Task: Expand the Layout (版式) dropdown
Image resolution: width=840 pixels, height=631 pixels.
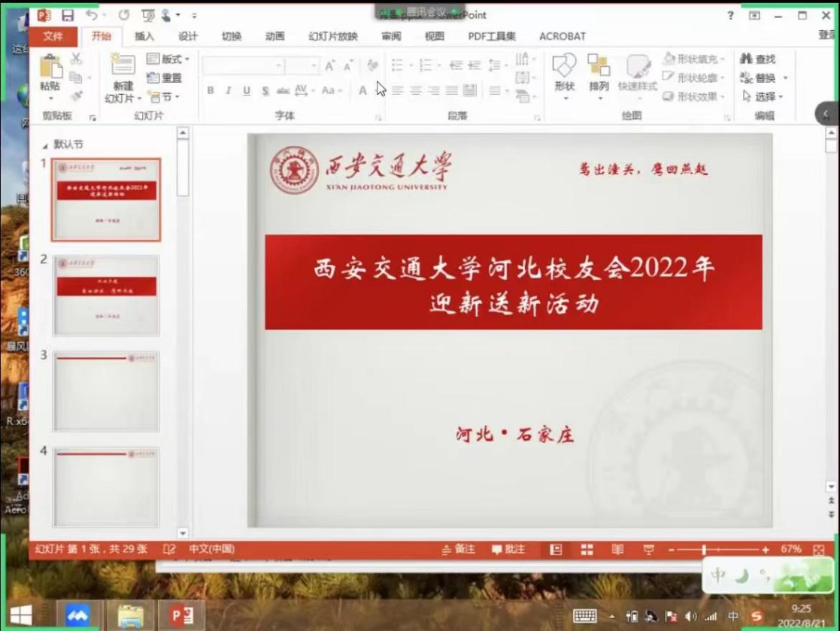Action: coord(168,59)
